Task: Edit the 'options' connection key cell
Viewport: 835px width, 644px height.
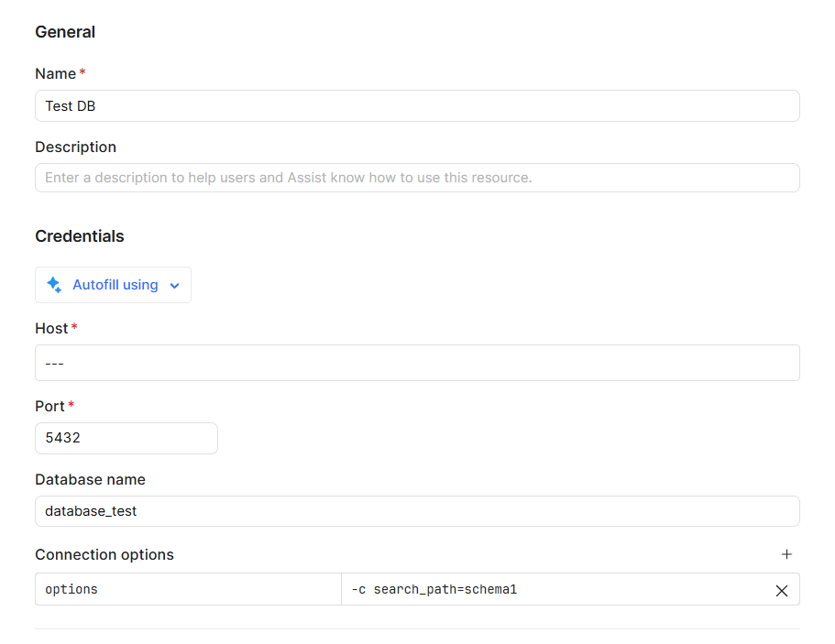Action: coord(188,590)
